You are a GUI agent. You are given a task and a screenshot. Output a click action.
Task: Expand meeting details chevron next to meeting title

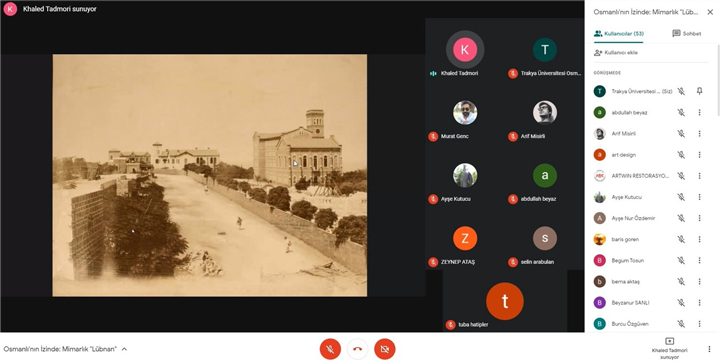point(124,349)
